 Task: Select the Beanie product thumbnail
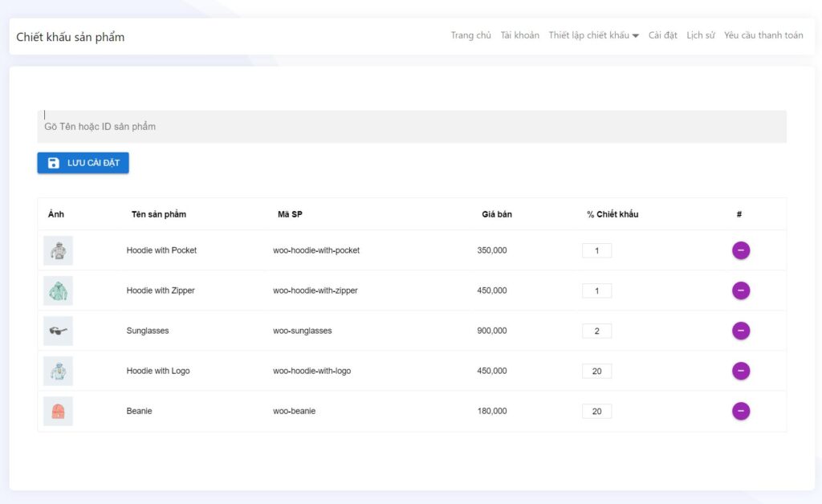coord(58,411)
